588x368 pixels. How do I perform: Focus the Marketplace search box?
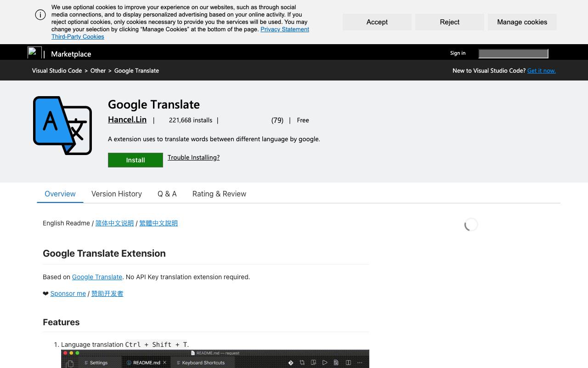pyautogui.click(x=513, y=54)
